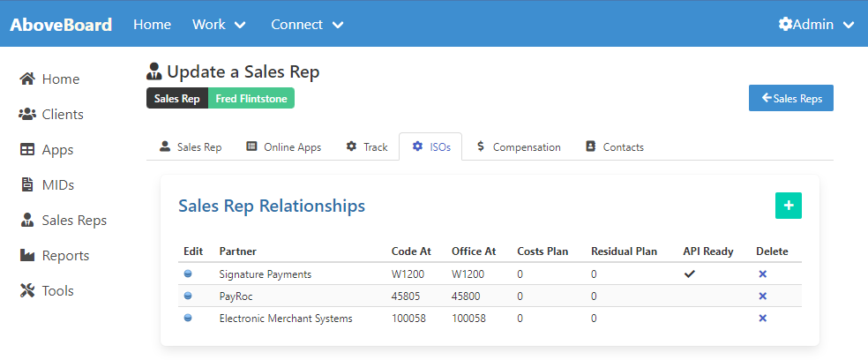Go back to Sales Reps list
Image resolution: width=868 pixels, height=360 pixels.
(790, 98)
